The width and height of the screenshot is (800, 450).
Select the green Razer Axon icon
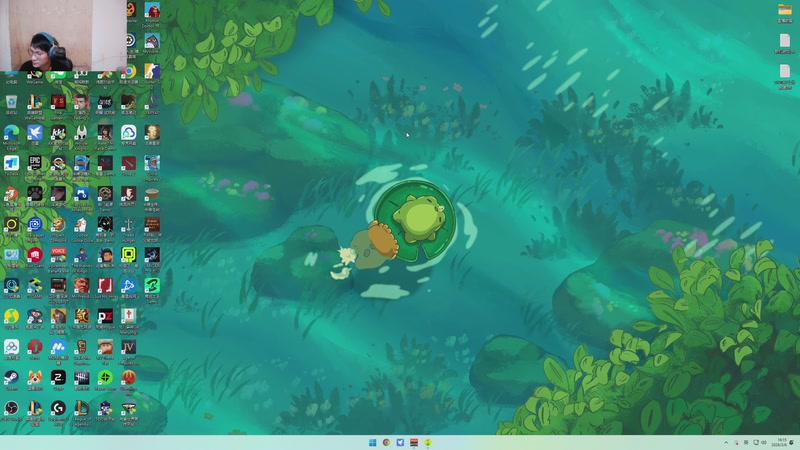coord(105,378)
